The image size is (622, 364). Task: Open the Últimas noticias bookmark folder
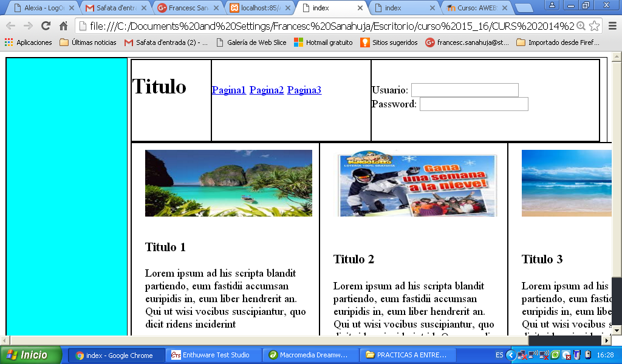coord(88,42)
